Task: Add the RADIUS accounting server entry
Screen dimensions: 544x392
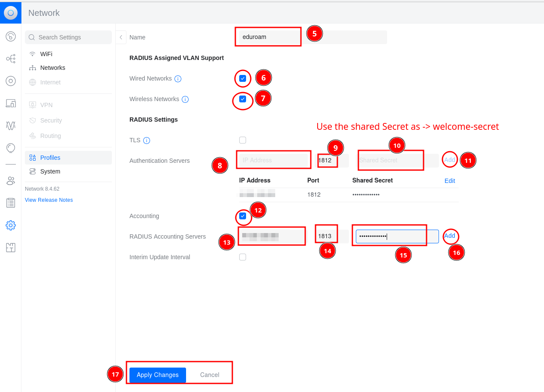Action: click(x=450, y=236)
